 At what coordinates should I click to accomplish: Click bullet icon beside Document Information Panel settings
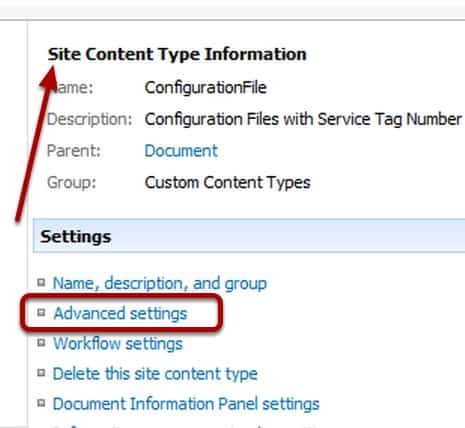[x=41, y=403]
